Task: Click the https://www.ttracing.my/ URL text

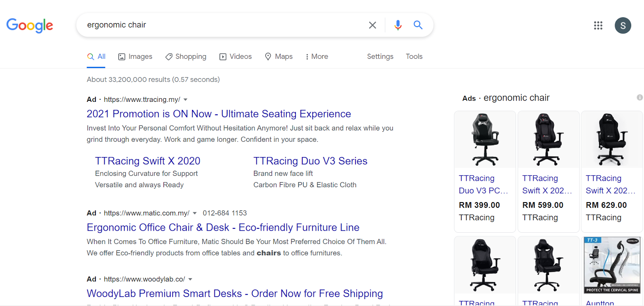Action: (142, 99)
